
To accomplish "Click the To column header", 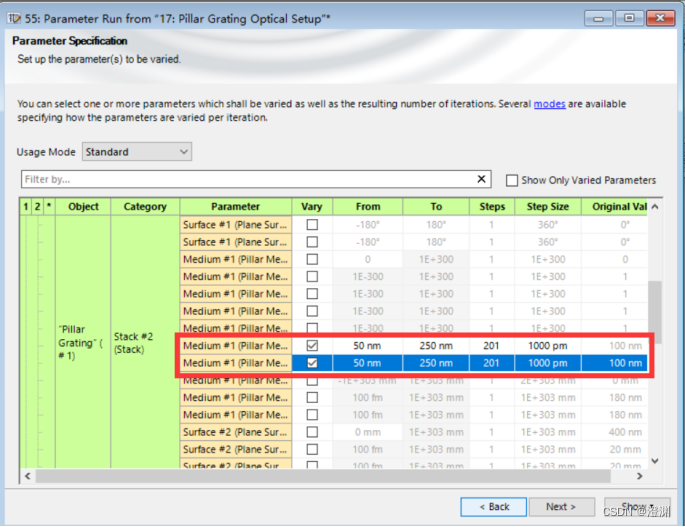I will [436, 207].
